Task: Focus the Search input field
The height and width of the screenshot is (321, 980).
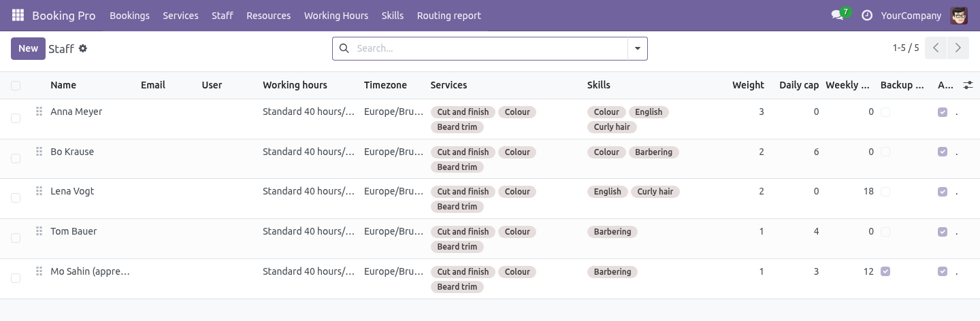Action: pyautogui.click(x=490, y=48)
